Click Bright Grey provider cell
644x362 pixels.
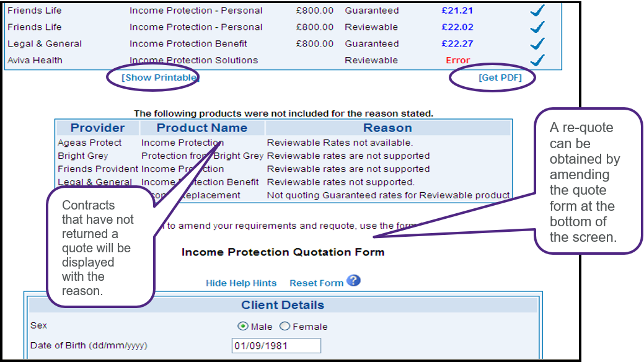82,156
